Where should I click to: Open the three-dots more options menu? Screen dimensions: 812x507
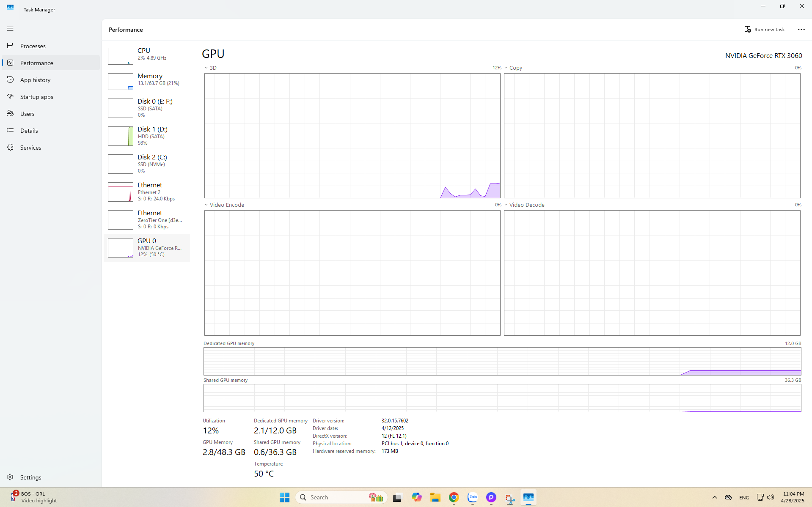point(801,29)
